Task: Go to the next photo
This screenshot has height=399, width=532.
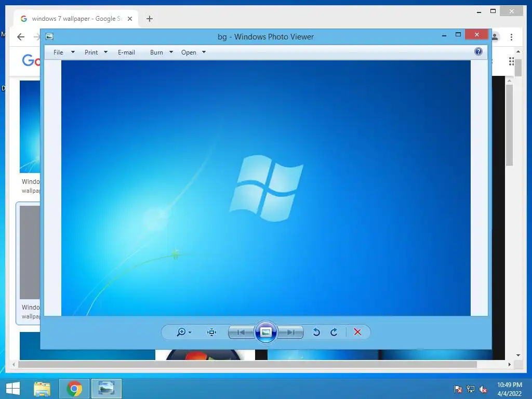Action: tap(291, 332)
